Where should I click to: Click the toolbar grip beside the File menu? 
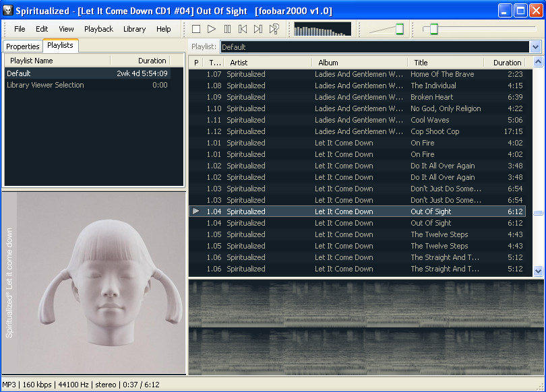click(x=5, y=29)
